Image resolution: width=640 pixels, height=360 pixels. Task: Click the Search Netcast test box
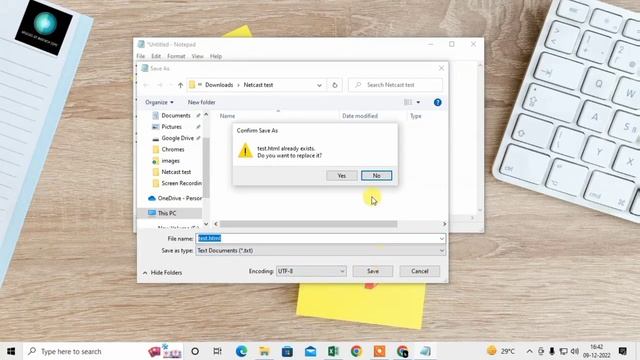(x=395, y=85)
